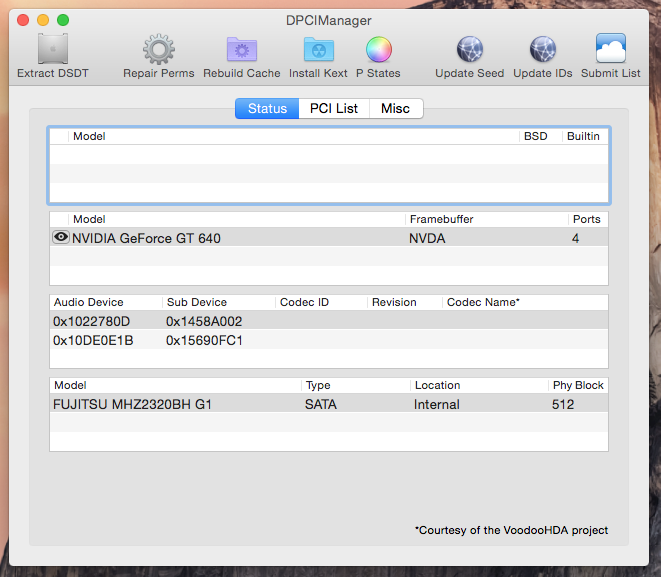Viewport: 661px width, 577px height.
Task: Maximize DPCIManager with the green button
Action: [63, 20]
